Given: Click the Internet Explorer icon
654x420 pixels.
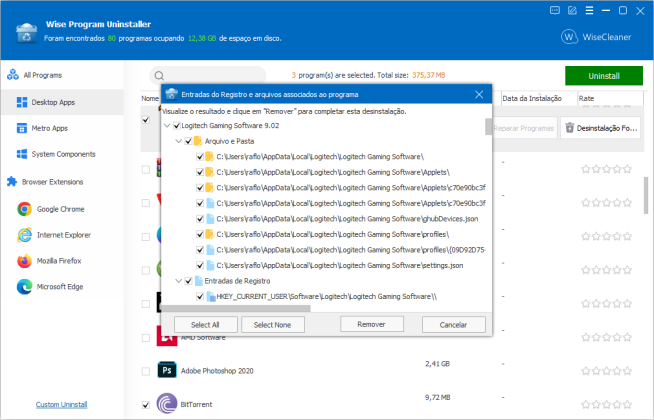Looking at the screenshot, I should point(25,235).
